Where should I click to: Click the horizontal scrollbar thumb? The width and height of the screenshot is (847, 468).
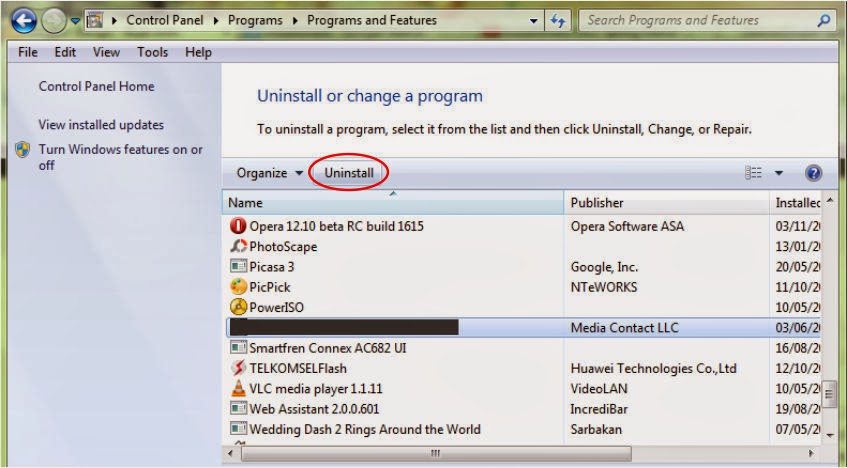[x=435, y=453]
